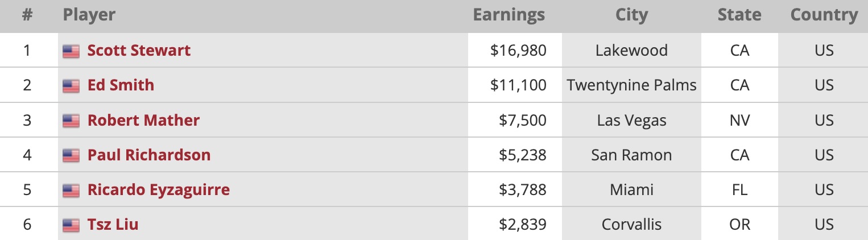Open Scott Stewart's player profile
Screen dimensions: 868x240
tap(139, 51)
